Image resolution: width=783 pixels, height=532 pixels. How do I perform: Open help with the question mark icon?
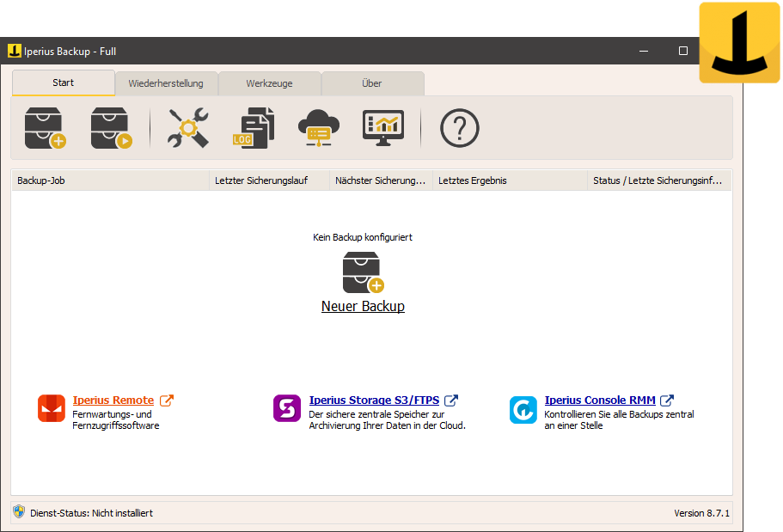[x=459, y=127]
